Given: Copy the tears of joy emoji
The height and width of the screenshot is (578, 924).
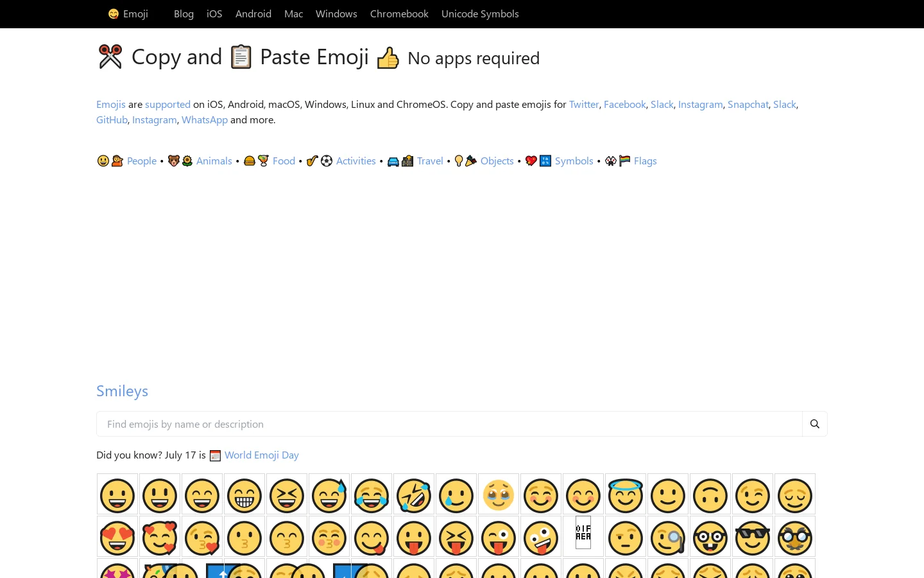Looking at the screenshot, I should coord(372,495).
